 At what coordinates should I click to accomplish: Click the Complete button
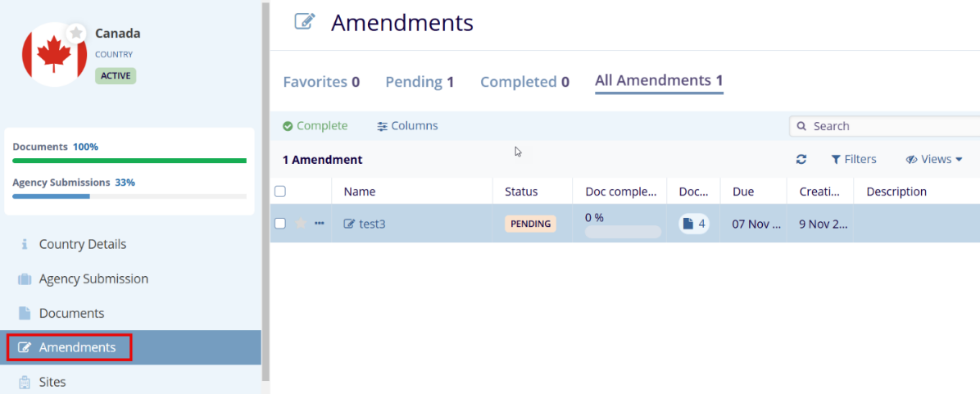tap(315, 126)
